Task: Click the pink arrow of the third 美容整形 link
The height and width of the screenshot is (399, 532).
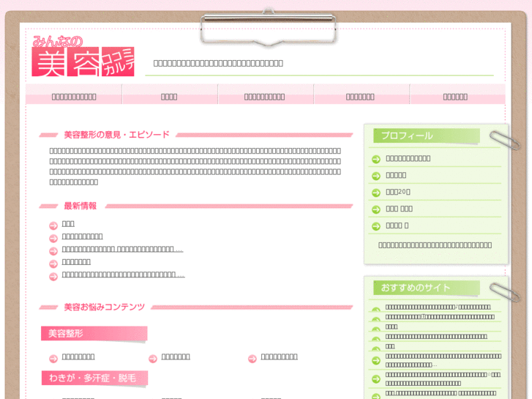Action: point(252,359)
